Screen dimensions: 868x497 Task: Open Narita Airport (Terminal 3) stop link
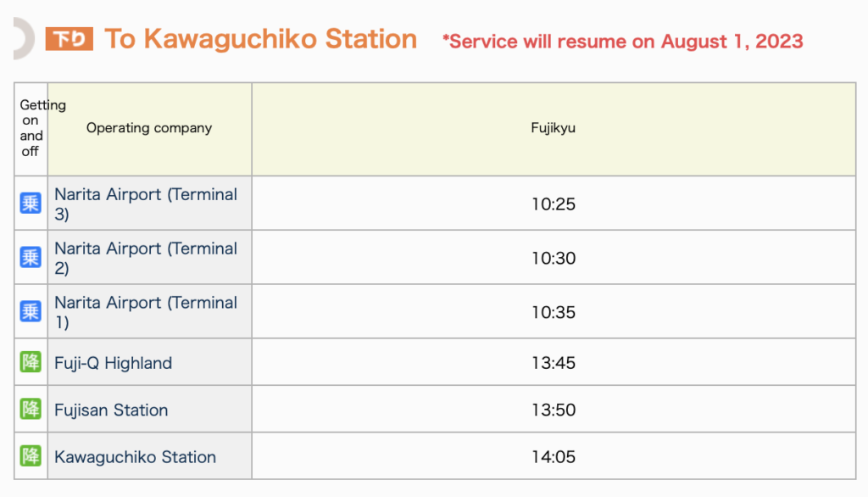(146, 204)
